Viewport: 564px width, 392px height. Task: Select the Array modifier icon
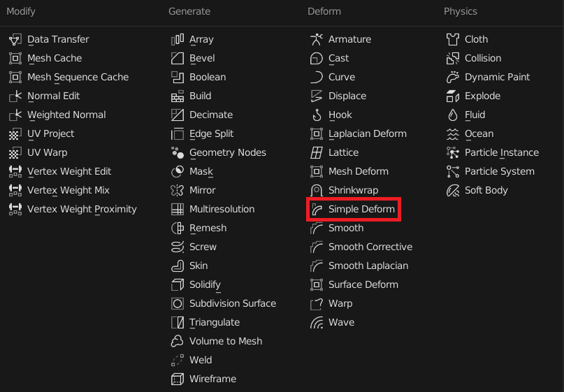coord(178,40)
